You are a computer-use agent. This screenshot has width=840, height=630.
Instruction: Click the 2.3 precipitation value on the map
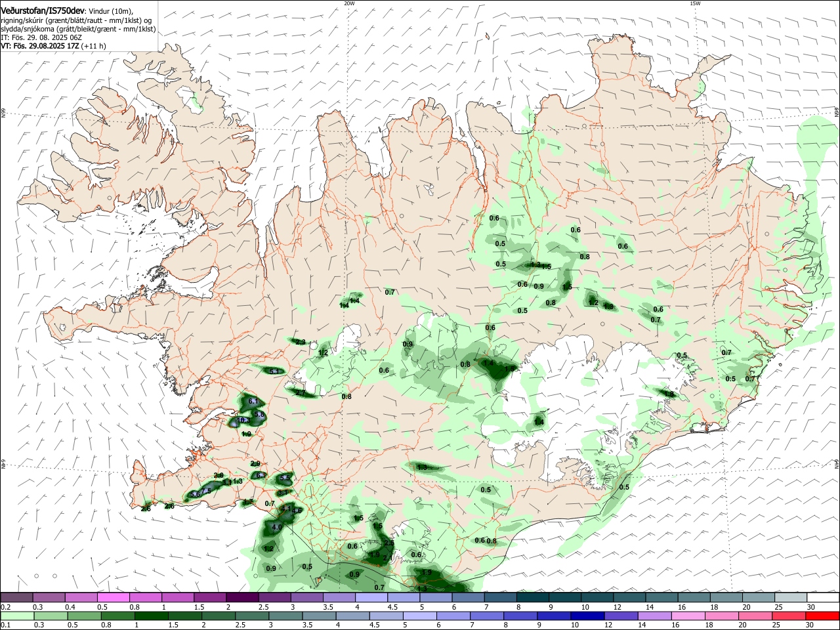point(301,342)
